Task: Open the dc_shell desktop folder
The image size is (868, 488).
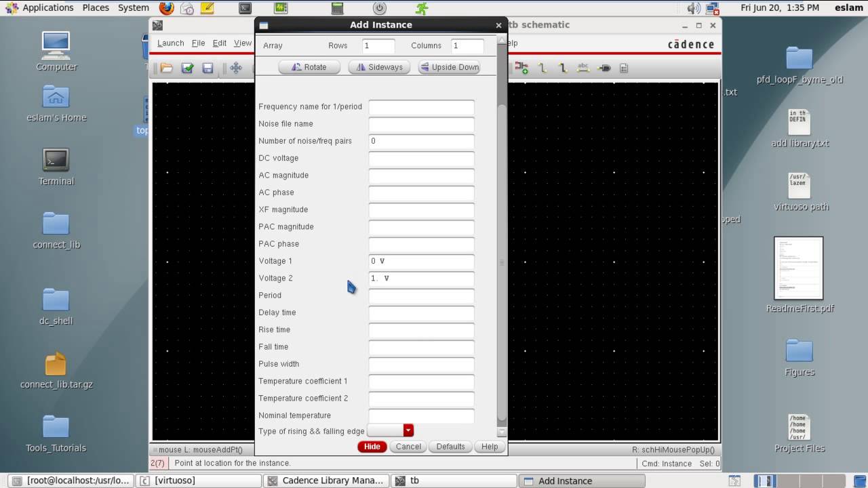Action: tap(56, 306)
